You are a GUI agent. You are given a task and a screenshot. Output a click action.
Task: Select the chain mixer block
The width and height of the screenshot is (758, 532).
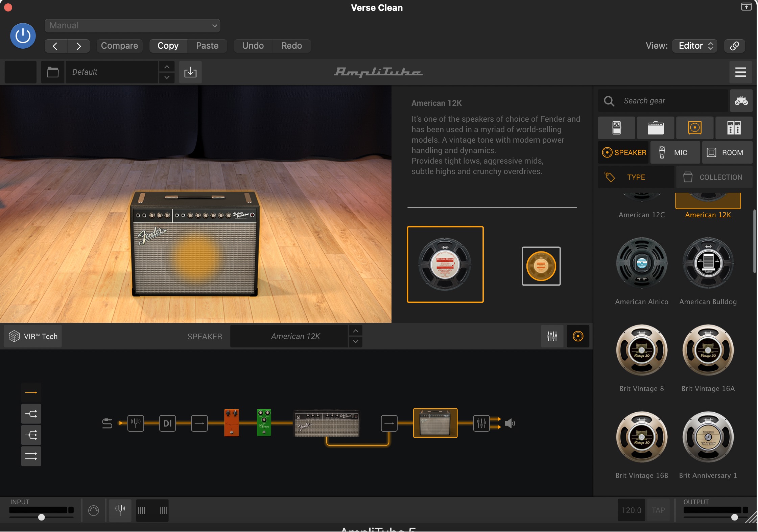tap(481, 423)
